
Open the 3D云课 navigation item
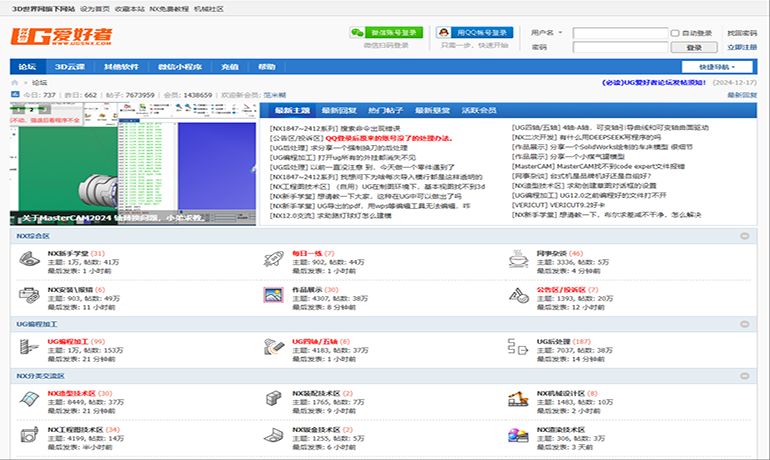[x=70, y=67]
